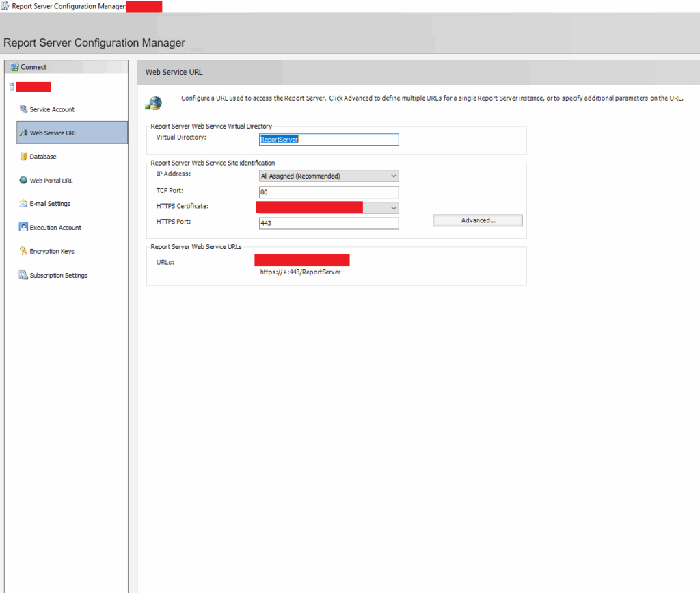This screenshot has width=700, height=593.
Task: Click the Web Service URL page heading
Action: [174, 72]
